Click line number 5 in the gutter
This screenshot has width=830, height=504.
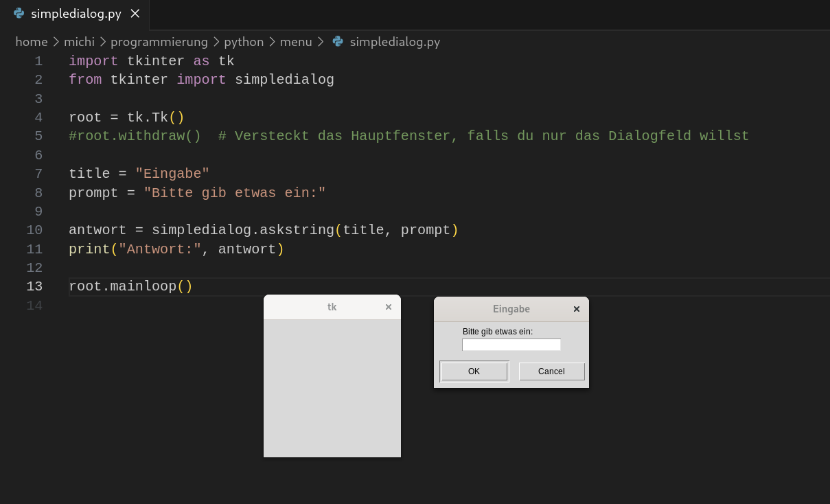[38, 136]
